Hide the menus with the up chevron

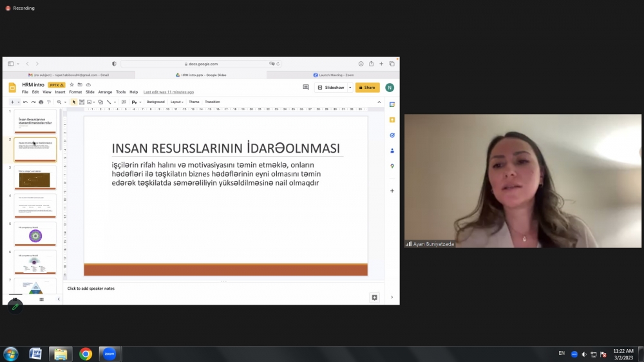tap(379, 102)
